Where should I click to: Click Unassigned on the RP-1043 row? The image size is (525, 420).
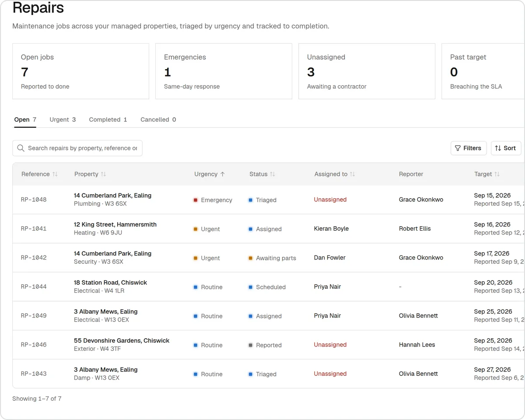tap(330, 374)
